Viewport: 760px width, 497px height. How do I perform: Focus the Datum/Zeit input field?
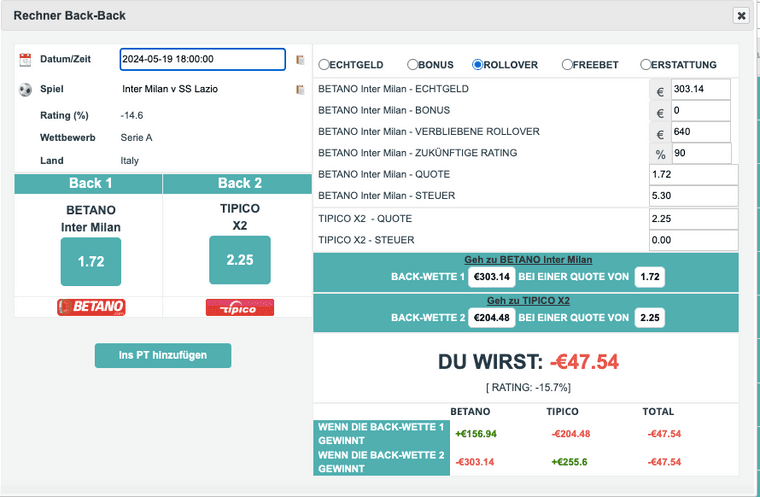[202, 59]
